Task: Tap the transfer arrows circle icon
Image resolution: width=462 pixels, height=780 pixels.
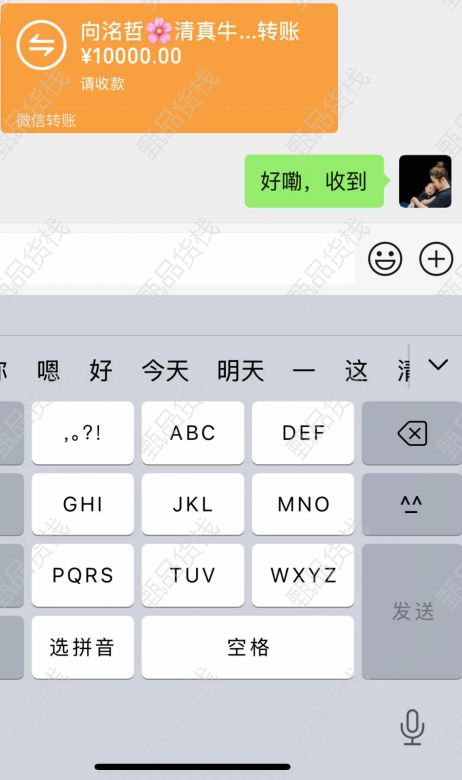Action: [x=41, y=45]
